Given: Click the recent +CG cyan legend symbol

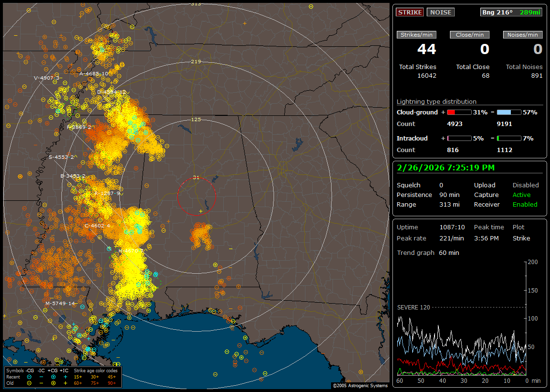Looking at the screenshot, I should coord(53,377).
